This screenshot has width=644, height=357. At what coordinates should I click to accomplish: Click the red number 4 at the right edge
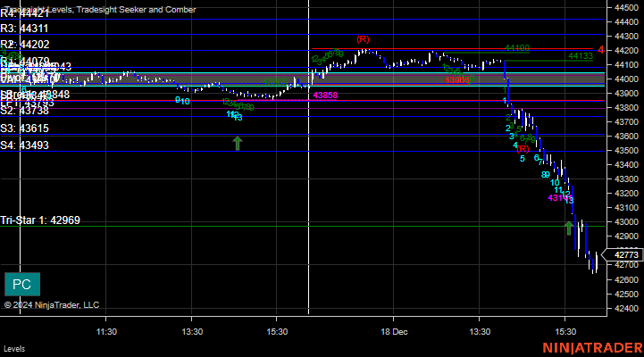coord(601,50)
